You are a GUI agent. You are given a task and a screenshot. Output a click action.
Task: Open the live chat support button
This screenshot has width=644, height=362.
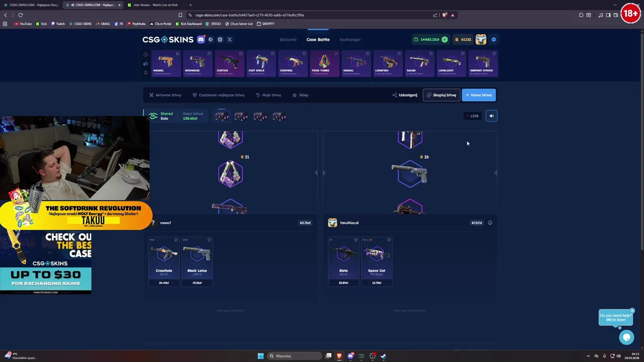tap(626, 337)
